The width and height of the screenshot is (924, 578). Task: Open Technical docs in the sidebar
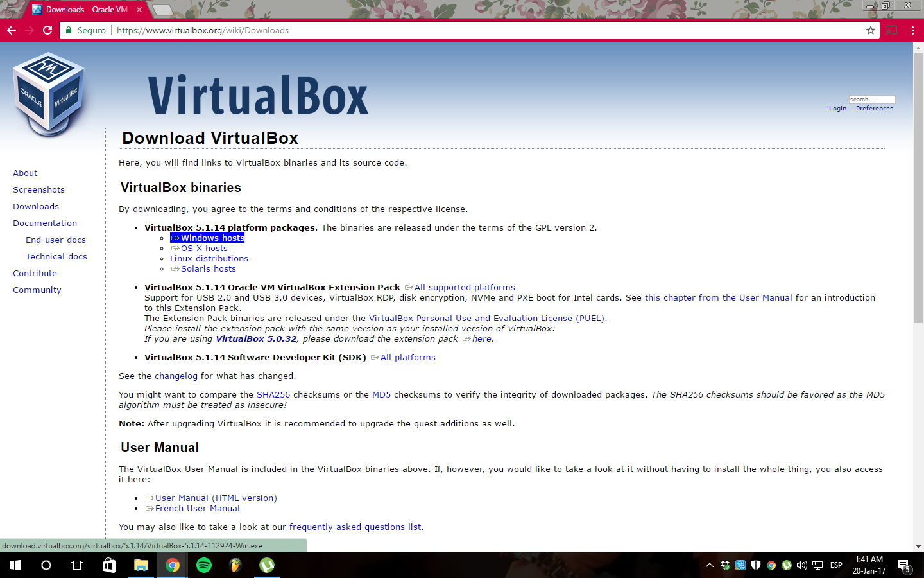click(56, 256)
